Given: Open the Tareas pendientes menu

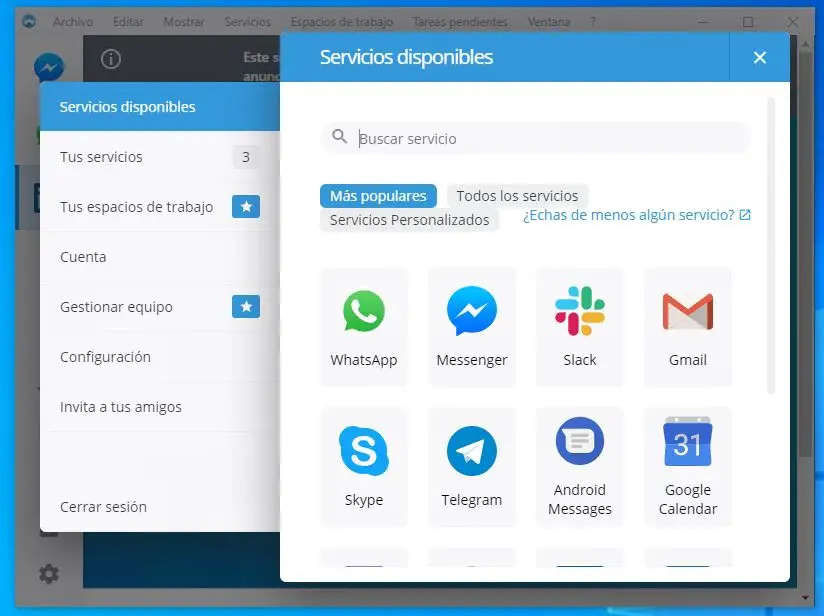Looking at the screenshot, I should [x=460, y=22].
